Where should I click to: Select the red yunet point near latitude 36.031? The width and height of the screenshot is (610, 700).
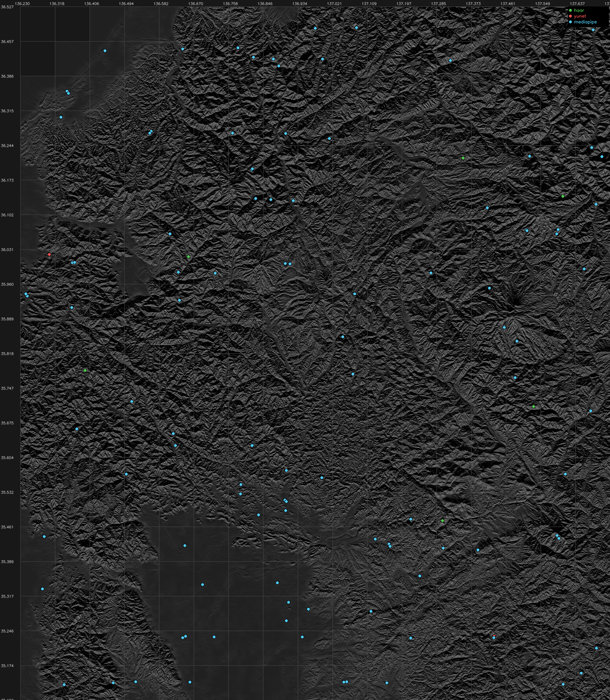tap(50, 255)
